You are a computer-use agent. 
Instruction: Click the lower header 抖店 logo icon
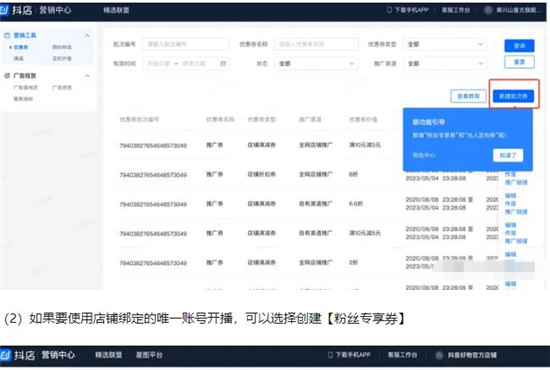(x=5, y=355)
